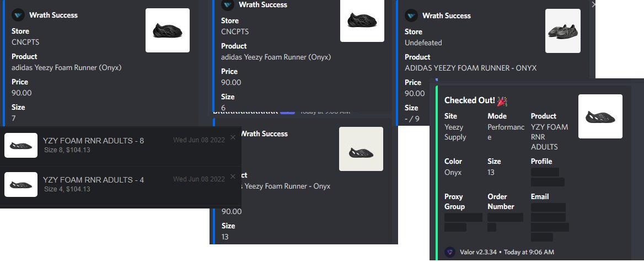Click the 90.00 price in the size 7 card

click(x=22, y=93)
